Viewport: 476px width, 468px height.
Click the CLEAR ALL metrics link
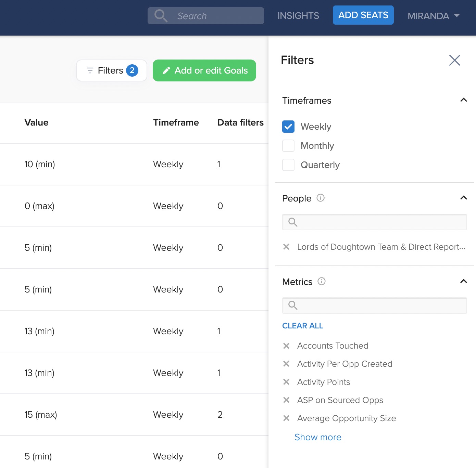coord(302,326)
